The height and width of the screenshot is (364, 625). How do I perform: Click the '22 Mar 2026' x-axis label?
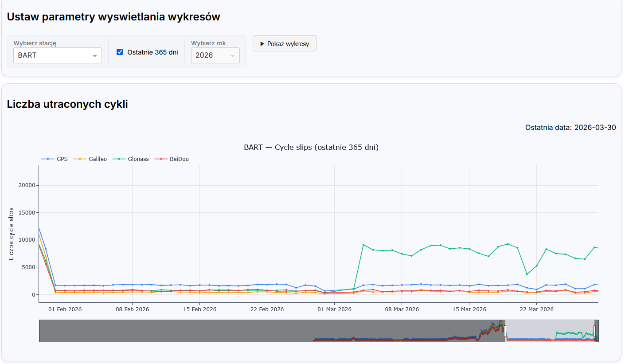pos(536,309)
